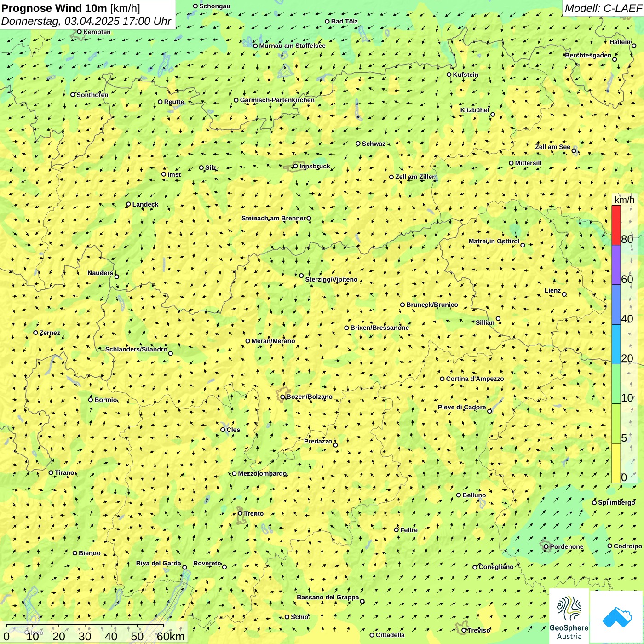This screenshot has width=644, height=644.
Task: Click the forecast date 'Donnerstag, 03.04.2025 17:00 Uhr'
Action: [x=86, y=21]
